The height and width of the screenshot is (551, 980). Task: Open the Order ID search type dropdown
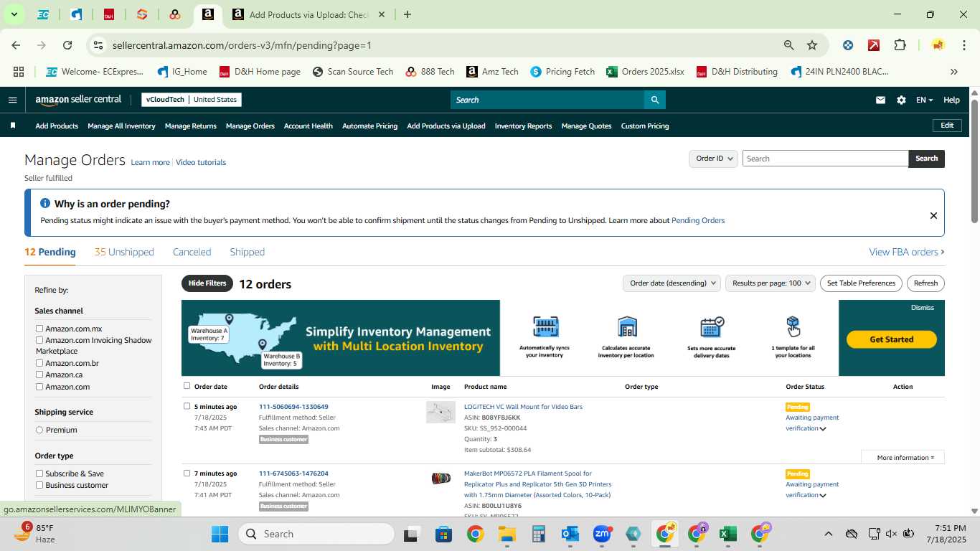[x=713, y=159]
